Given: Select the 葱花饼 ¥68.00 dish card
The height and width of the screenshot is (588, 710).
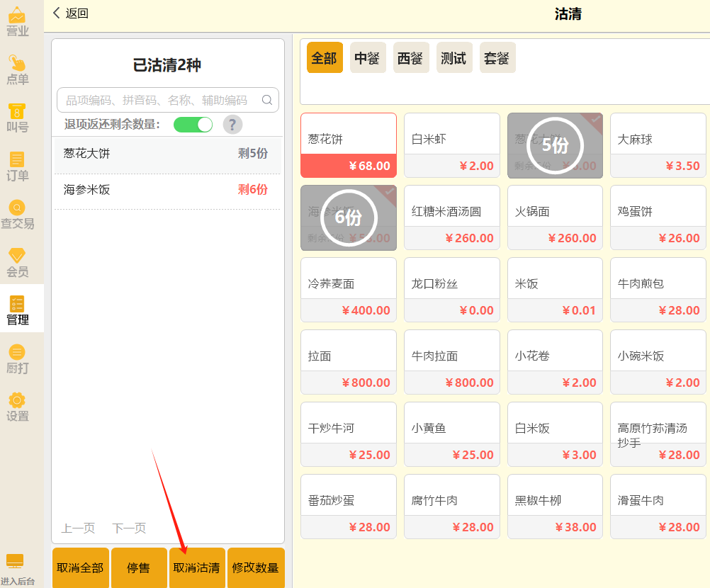Looking at the screenshot, I should (349, 145).
